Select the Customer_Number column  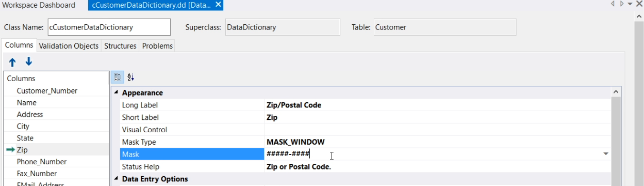(47, 91)
